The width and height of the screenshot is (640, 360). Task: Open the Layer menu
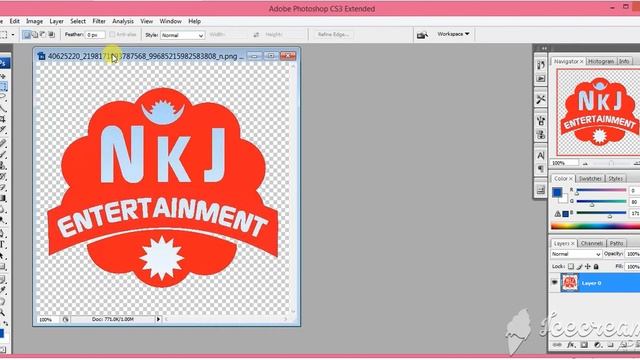pos(56,21)
